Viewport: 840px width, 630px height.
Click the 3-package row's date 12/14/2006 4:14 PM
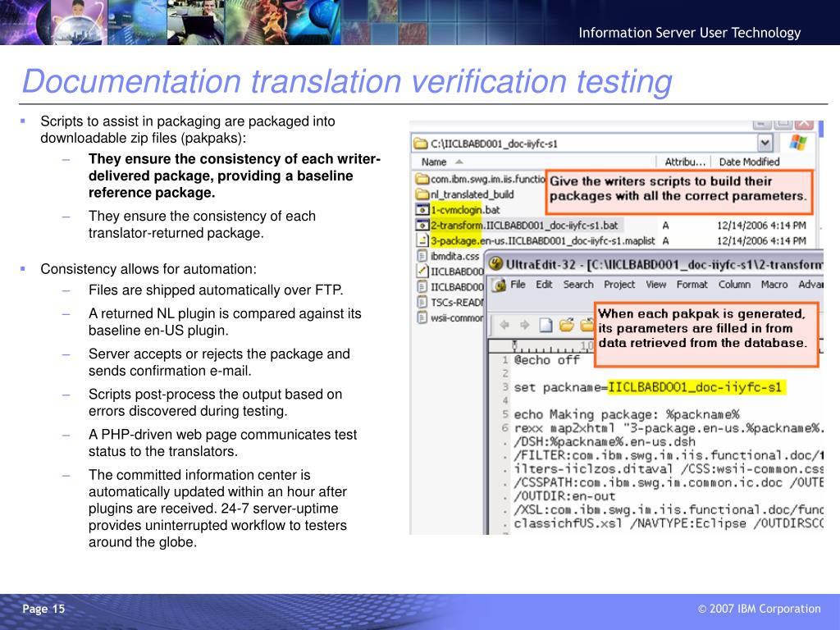(761, 241)
